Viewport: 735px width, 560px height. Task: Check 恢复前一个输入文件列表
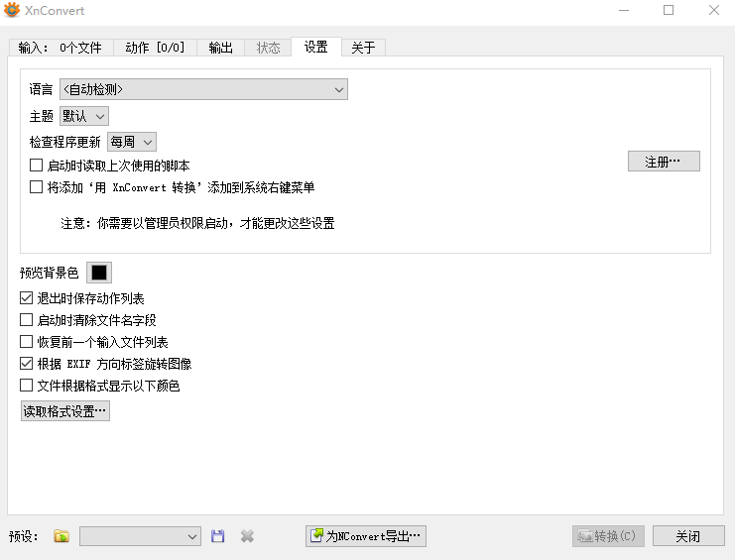coord(26,342)
